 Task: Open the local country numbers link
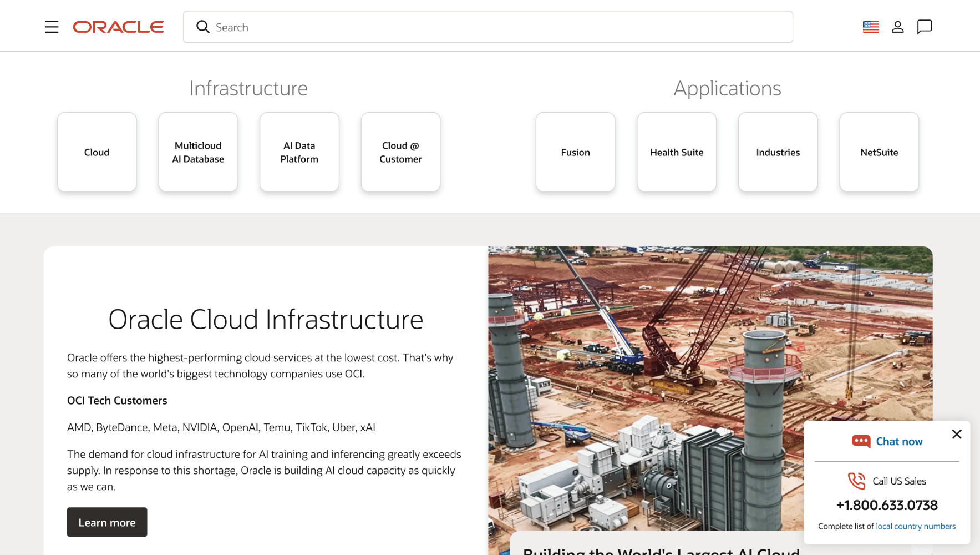pyautogui.click(x=916, y=526)
